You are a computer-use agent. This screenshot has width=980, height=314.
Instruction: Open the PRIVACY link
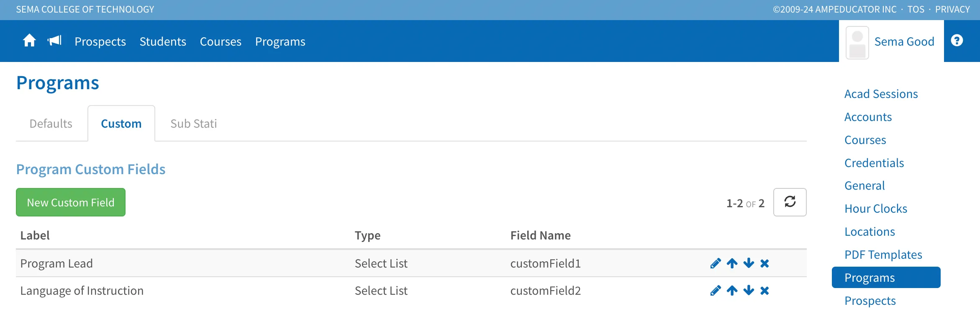952,9
